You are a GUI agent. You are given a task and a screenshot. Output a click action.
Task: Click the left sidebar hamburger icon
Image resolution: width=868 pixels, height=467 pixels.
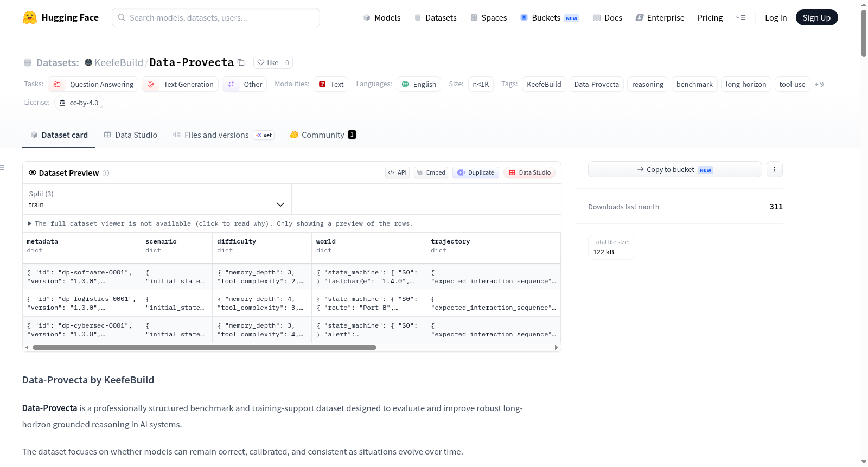[x=2, y=168]
